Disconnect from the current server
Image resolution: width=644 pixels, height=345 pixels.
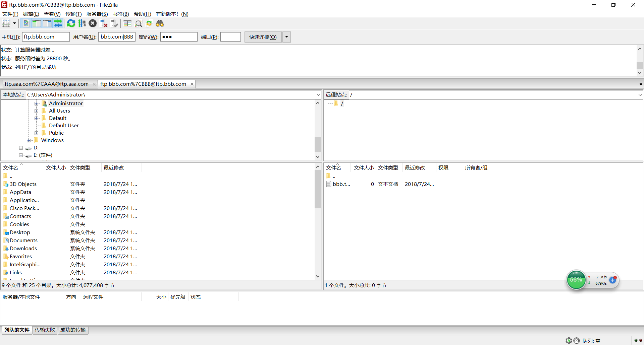coord(104,23)
